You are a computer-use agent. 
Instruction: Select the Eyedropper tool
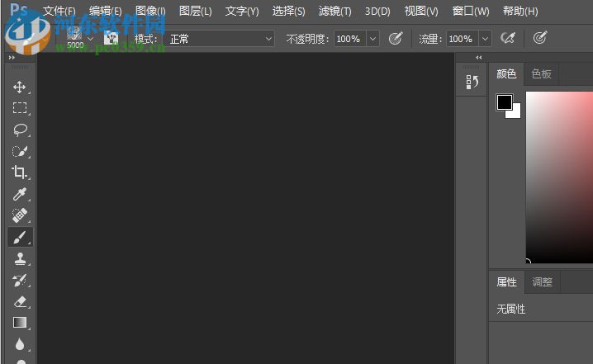(20, 194)
